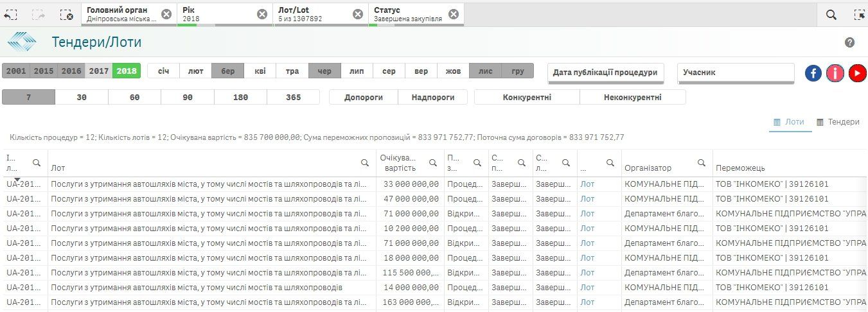Image resolution: width=868 pixels, height=312 pixels.
Task: Switch to the Лоти tab
Action: click(x=790, y=122)
